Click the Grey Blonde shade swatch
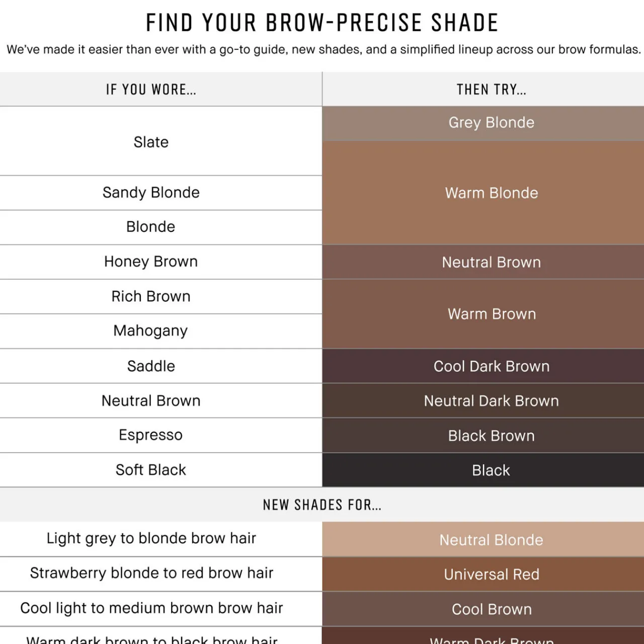This screenshot has height=644, width=644. [491, 123]
